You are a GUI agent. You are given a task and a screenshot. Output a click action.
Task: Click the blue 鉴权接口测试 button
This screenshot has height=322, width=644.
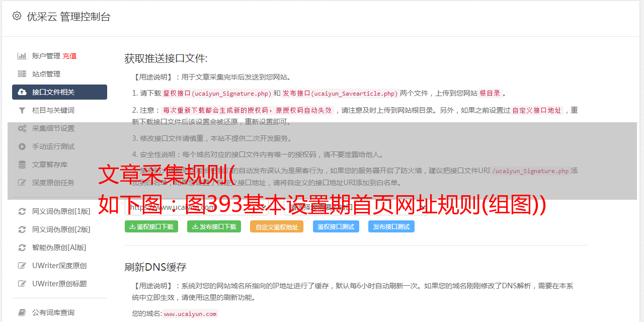336,226
